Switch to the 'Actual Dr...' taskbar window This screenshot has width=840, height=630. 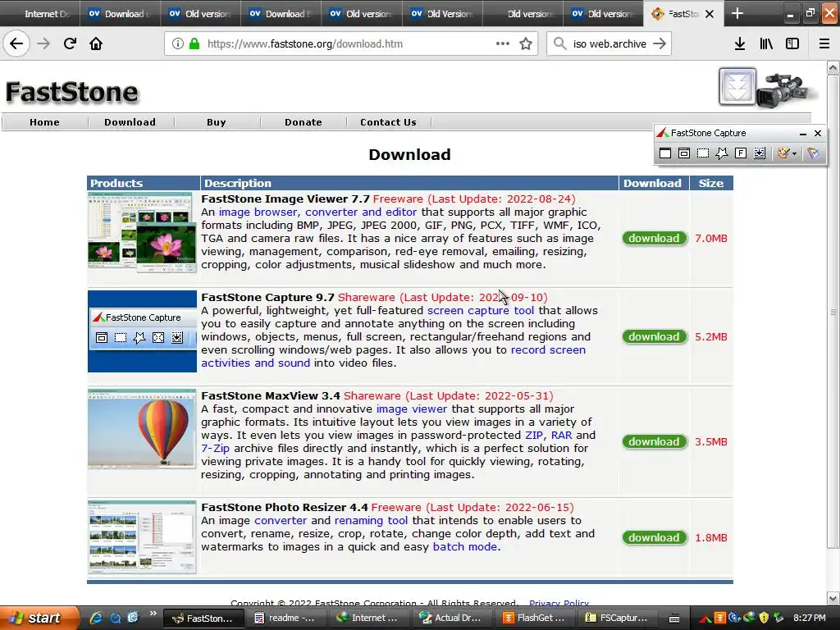(451, 618)
